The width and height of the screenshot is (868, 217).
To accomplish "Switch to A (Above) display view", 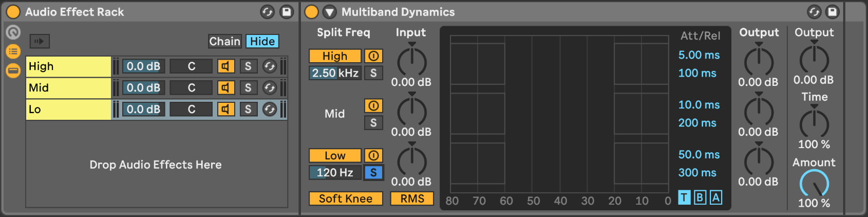I will click(716, 197).
